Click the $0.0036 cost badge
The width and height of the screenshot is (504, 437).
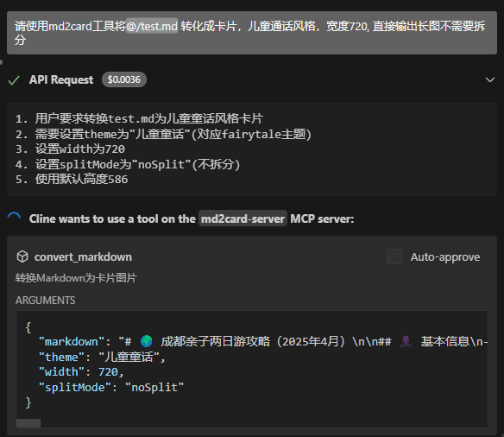coord(124,79)
